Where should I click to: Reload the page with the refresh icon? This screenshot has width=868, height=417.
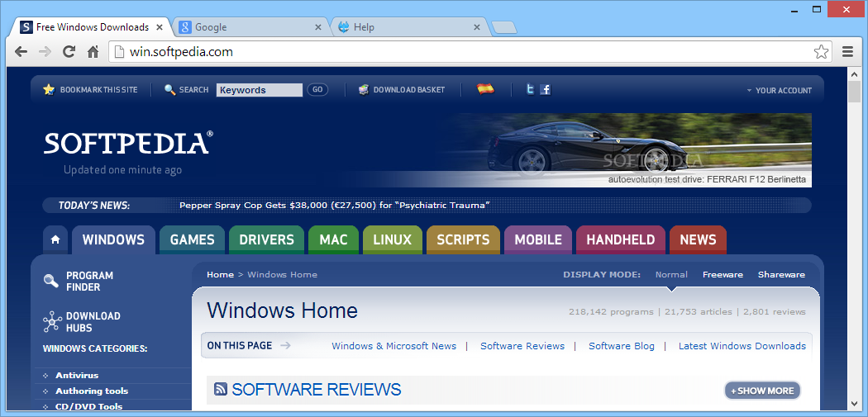pyautogui.click(x=69, y=52)
